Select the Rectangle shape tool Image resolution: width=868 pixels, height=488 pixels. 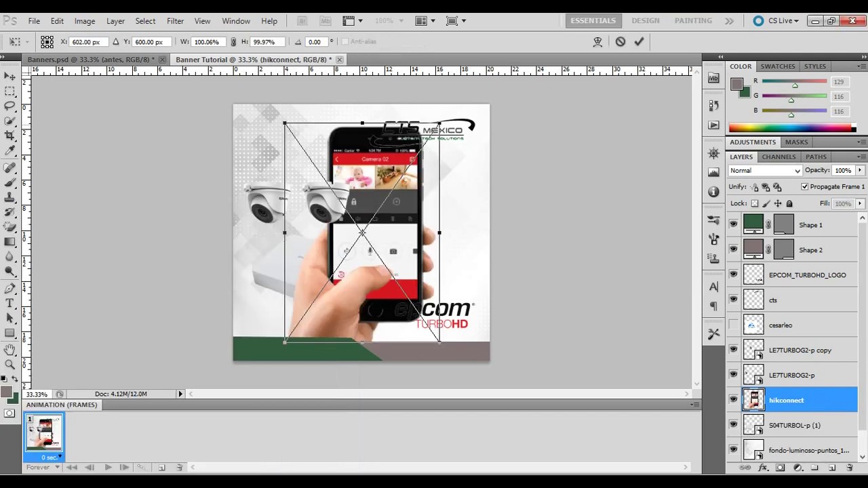tap(9, 333)
